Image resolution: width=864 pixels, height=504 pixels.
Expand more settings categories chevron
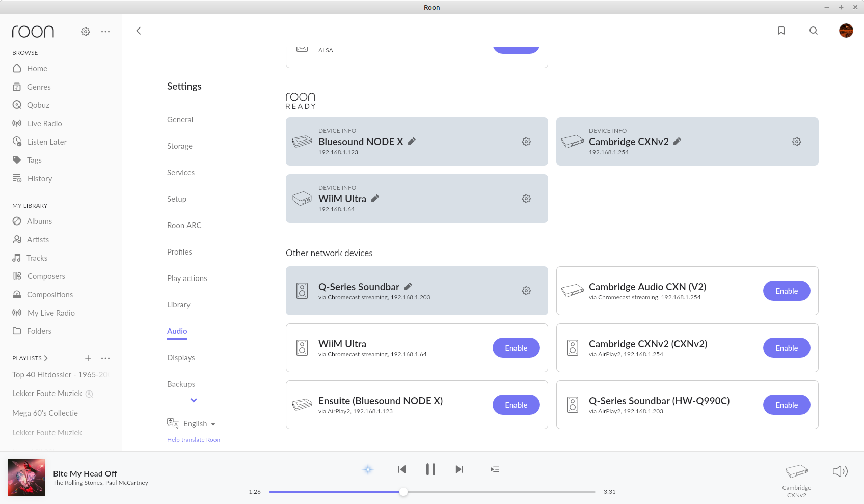point(194,400)
